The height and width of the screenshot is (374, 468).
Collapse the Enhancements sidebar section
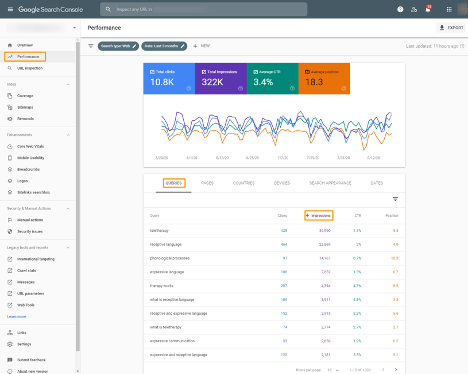pyautogui.click(x=68, y=135)
